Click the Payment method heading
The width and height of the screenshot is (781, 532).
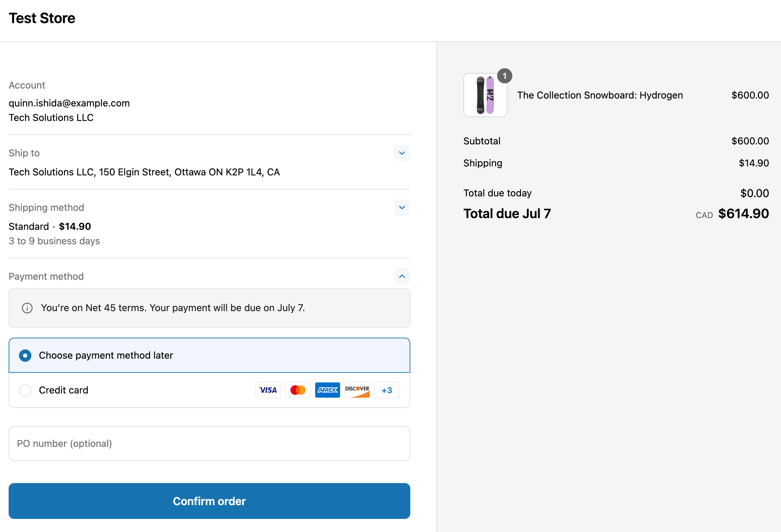[46, 276]
